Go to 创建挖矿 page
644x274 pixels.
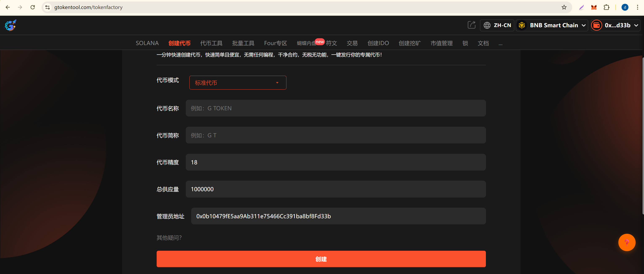point(409,43)
